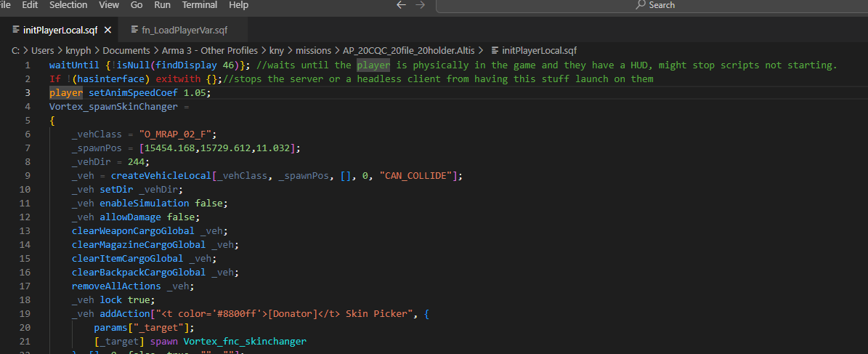Close the initPlayerLocal.sqf tab
The width and height of the screenshot is (868, 354).
[x=108, y=30]
